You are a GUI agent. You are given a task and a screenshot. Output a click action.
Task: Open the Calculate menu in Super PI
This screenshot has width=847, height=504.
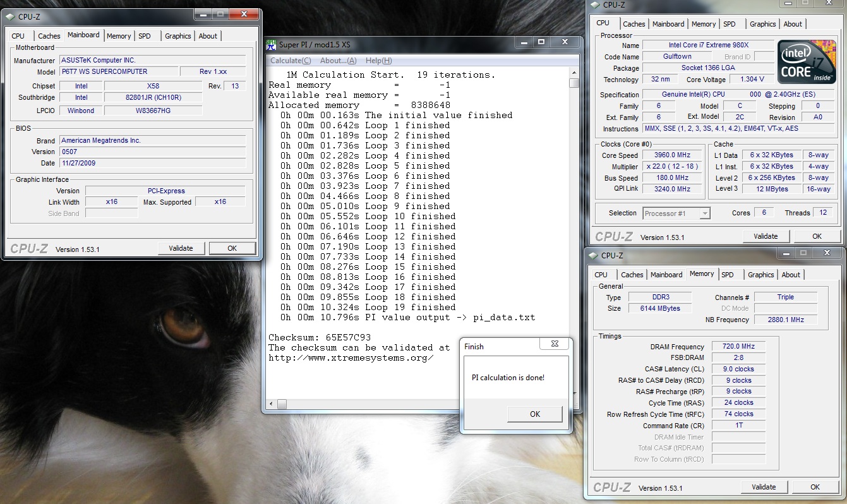[291, 61]
